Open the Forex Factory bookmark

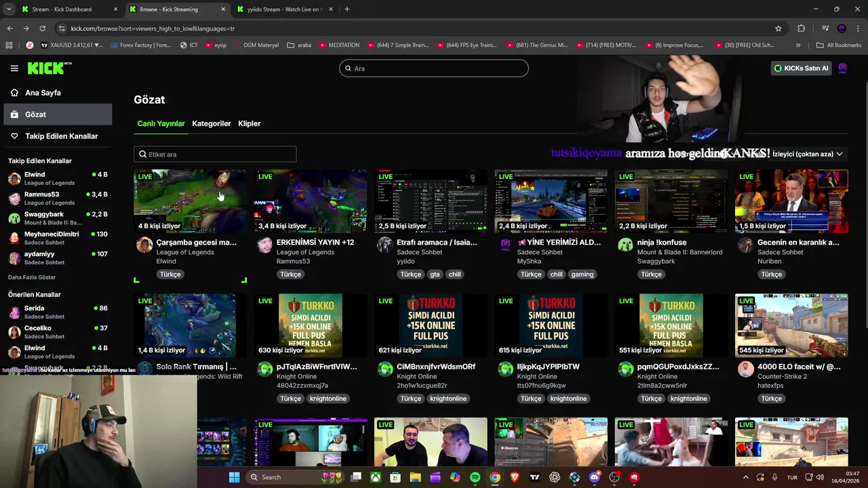pyautogui.click(x=140, y=45)
